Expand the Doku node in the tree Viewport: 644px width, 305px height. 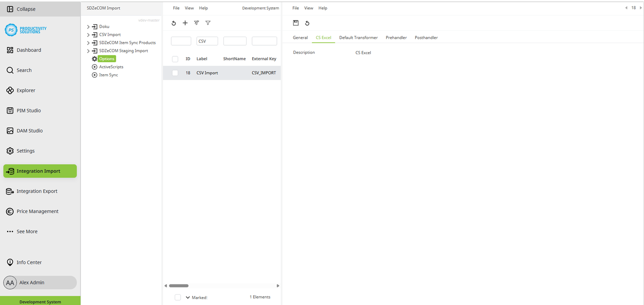click(x=88, y=26)
